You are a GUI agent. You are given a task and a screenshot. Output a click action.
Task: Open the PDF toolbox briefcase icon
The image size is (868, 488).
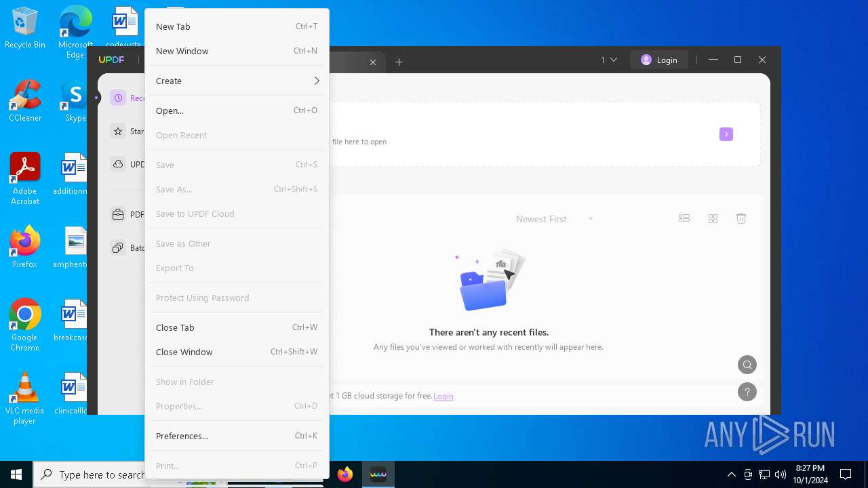(118, 214)
